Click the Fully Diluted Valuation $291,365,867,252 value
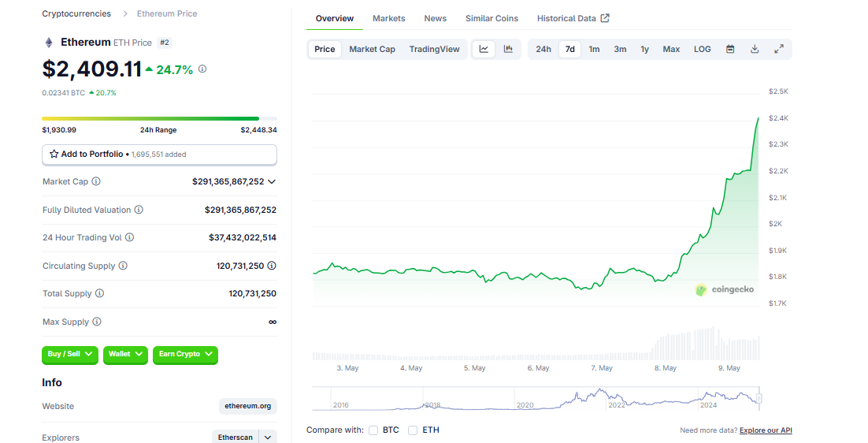Viewport: 868px width, 443px height. 240,210
